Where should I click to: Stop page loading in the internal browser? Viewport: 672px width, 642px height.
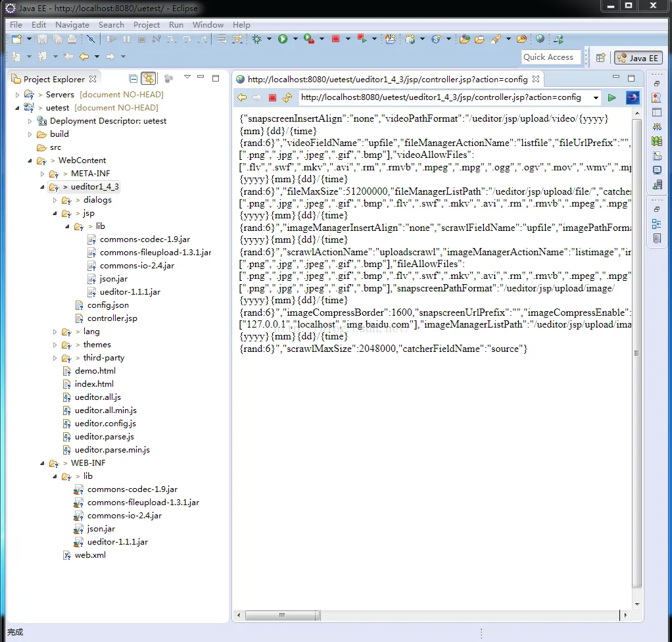pos(272,98)
